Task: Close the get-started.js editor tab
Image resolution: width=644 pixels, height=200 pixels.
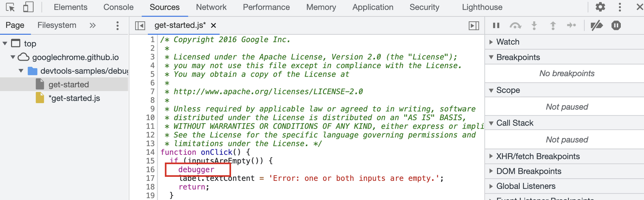Action: [213, 26]
